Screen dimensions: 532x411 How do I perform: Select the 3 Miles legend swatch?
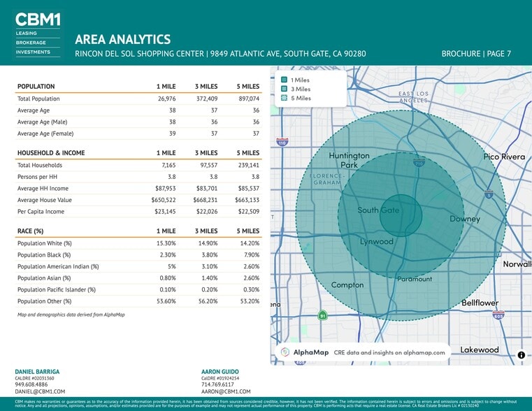click(284, 89)
